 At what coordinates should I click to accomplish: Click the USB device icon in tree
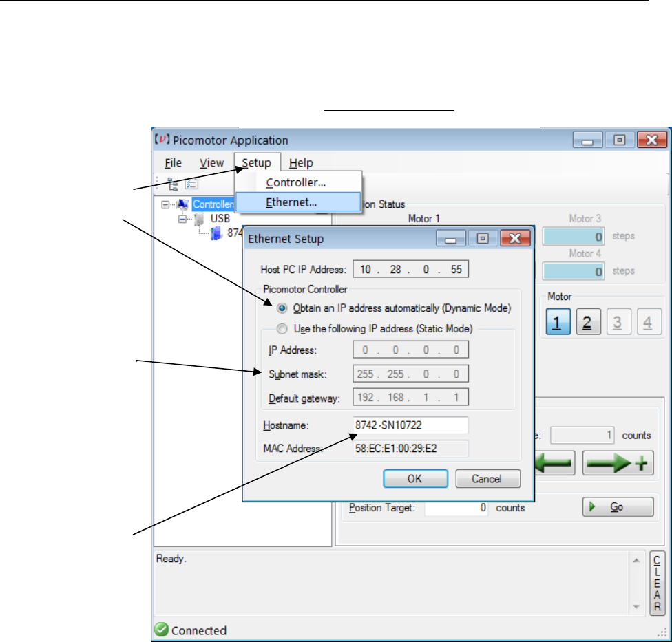point(198,220)
